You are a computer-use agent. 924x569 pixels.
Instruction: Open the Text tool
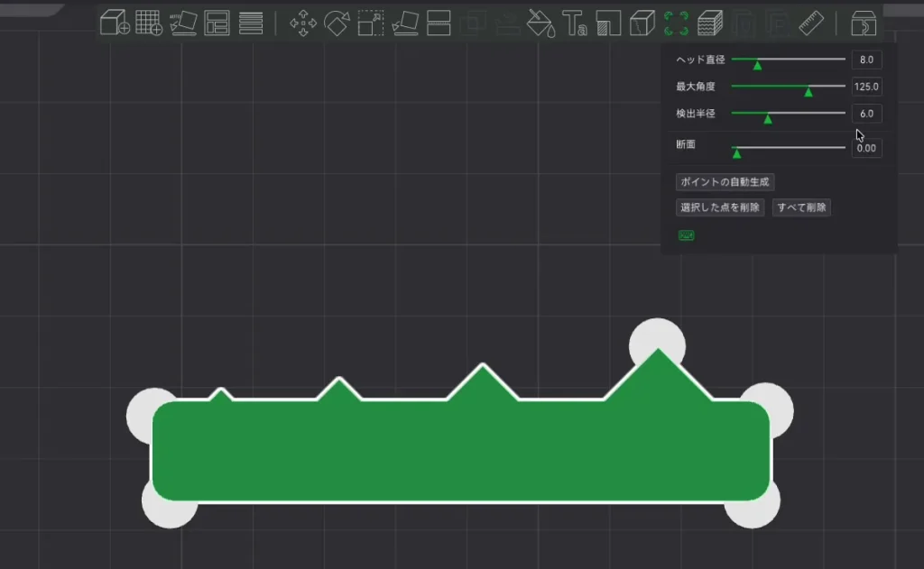tap(575, 23)
